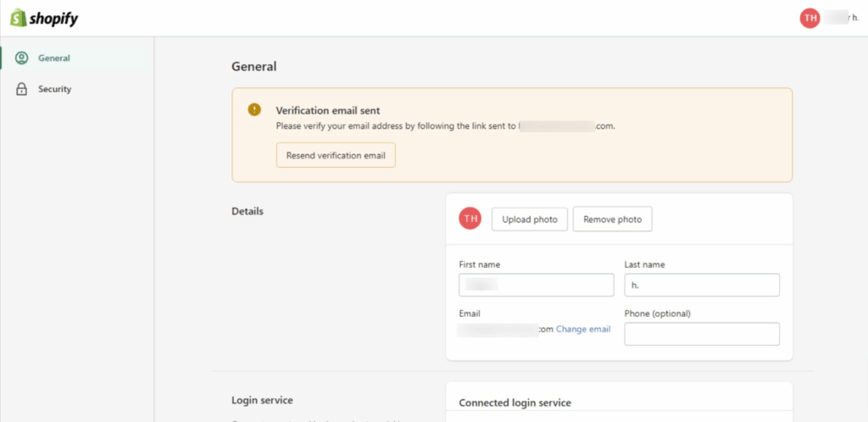Viewport: 868px width, 422px height.
Task: Follow the Change email link
Action: click(583, 330)
